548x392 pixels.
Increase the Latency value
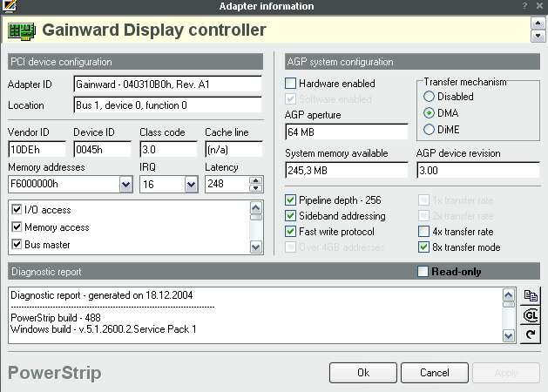256,180
